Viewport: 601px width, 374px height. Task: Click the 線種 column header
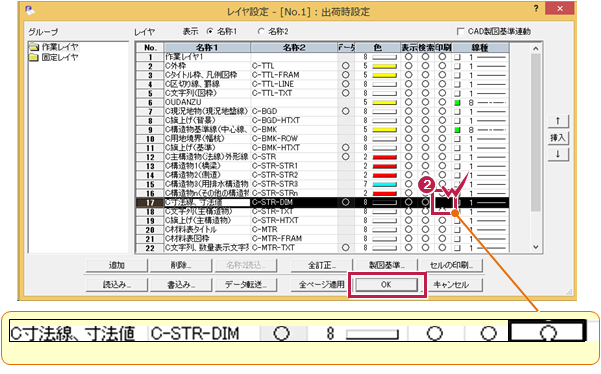coord(480,48)
